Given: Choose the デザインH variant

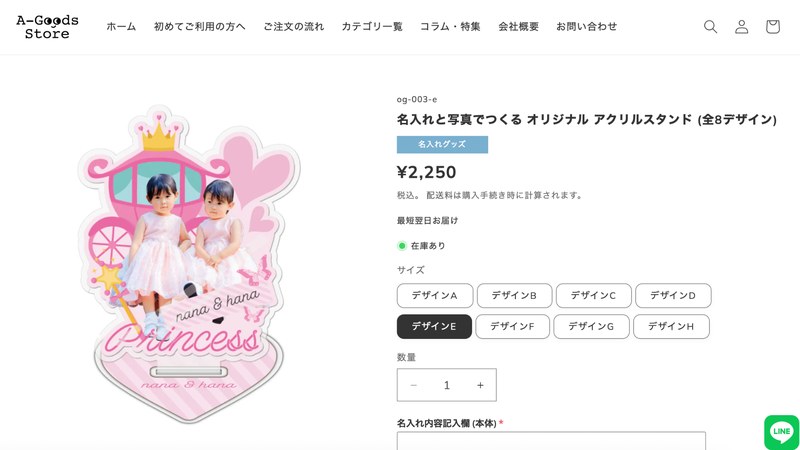Looking at the screenshot, I should 671,327.
